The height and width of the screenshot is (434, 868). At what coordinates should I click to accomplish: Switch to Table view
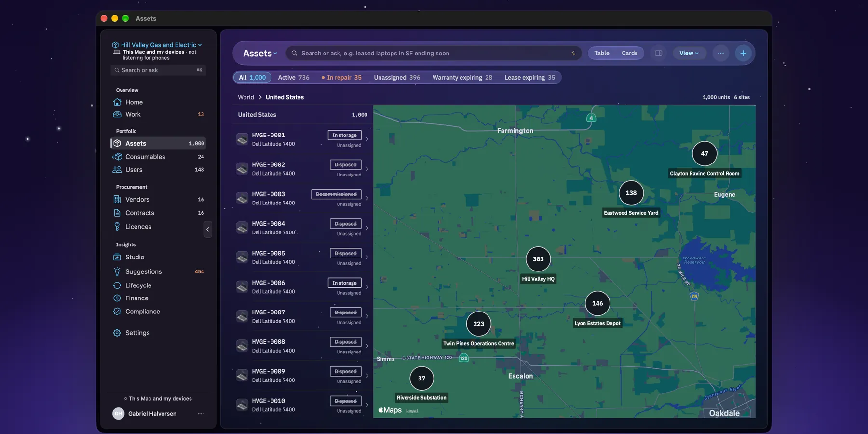601,53
